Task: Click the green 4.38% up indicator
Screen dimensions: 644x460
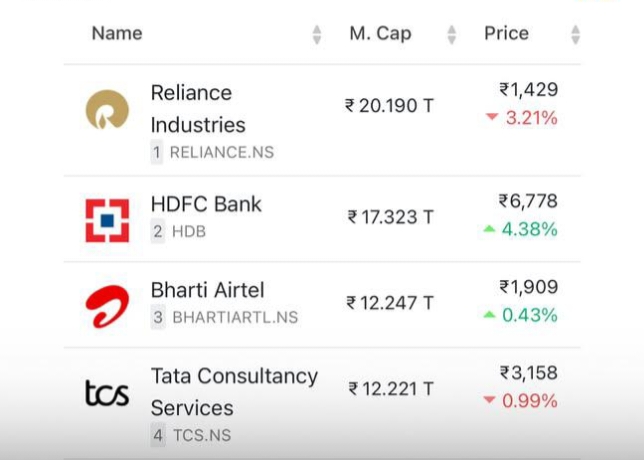Action: (520, 229)
